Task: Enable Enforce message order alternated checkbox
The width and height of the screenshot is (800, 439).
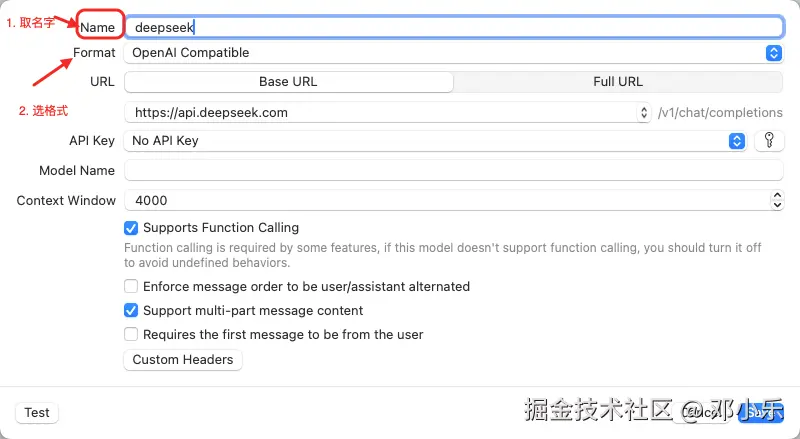Action: 131,286
